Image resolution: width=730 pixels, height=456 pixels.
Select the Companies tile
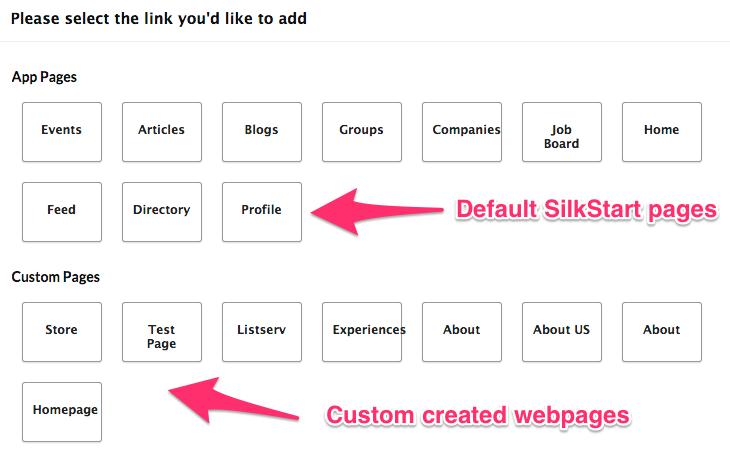pyautogui.click(x=462, y=131)
